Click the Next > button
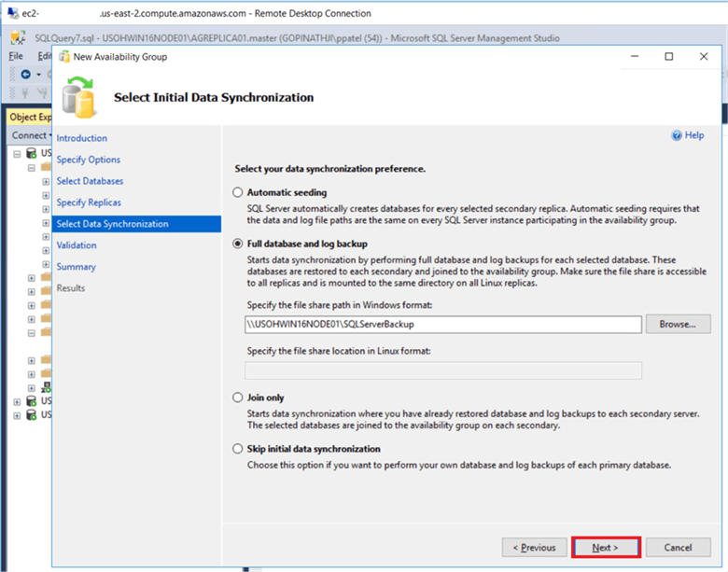 tap(606, 548)
